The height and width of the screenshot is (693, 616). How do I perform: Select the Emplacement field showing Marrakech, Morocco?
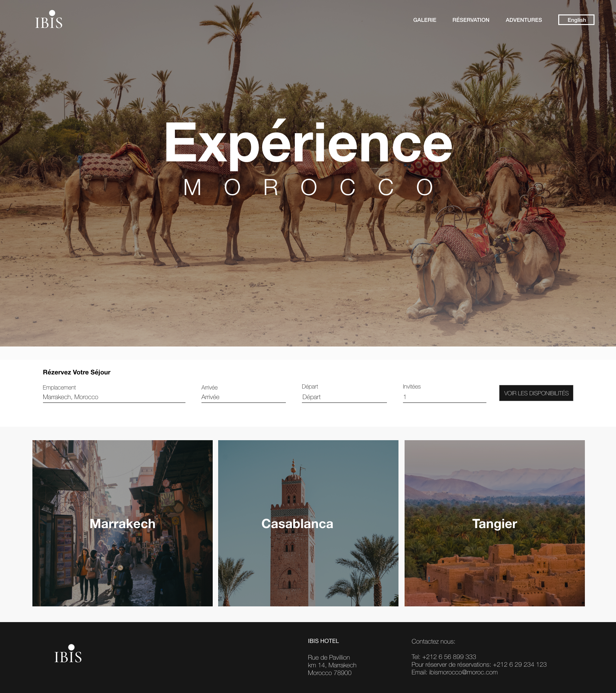click(x=114, y=397)
